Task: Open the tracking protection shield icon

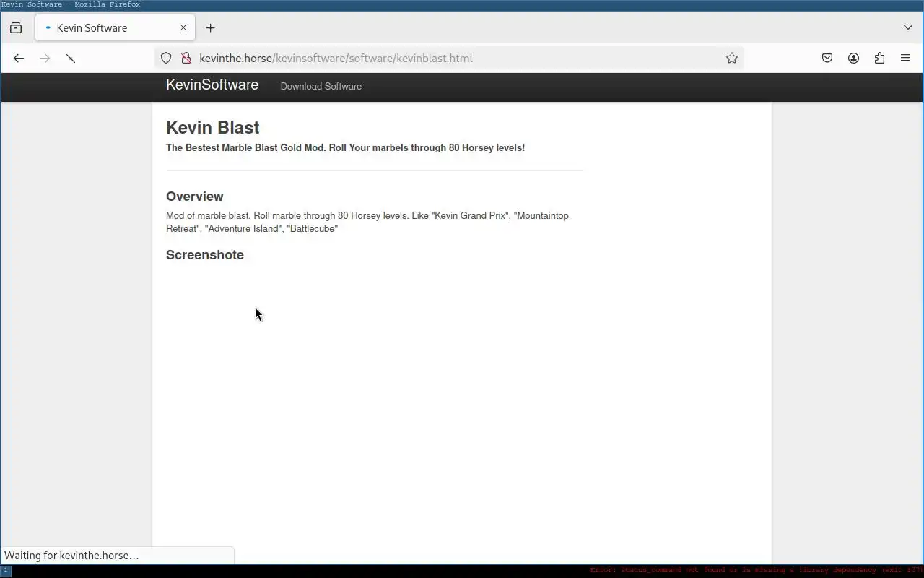Action: [x=166, y=58]
